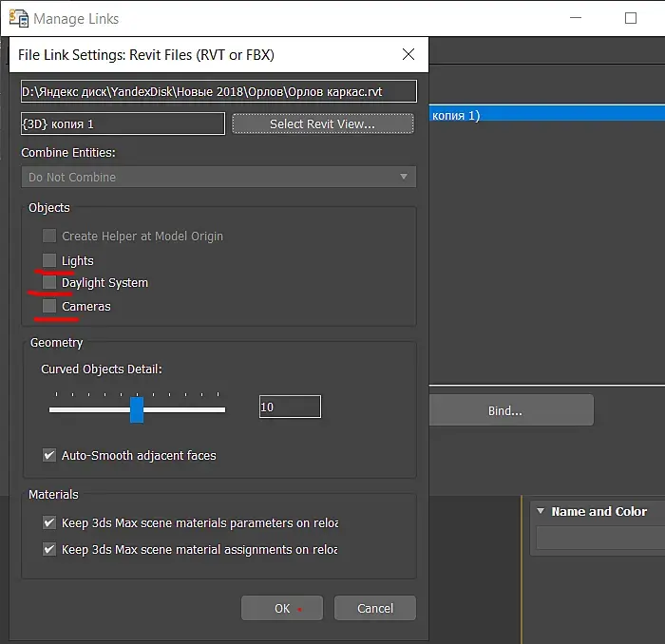Enable the Cameras checkbox
This screenshot has height=644, width=665.
(49, 306)
